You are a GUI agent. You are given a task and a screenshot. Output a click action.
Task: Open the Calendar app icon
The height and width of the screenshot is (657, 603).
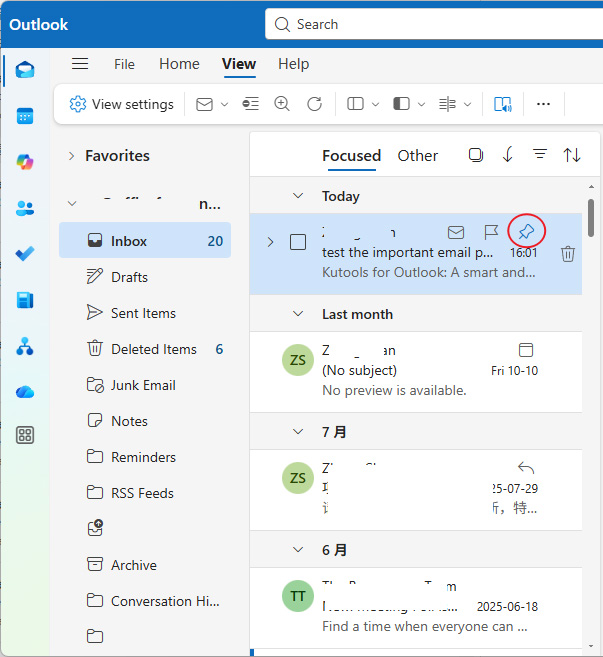tap(25, 116)
